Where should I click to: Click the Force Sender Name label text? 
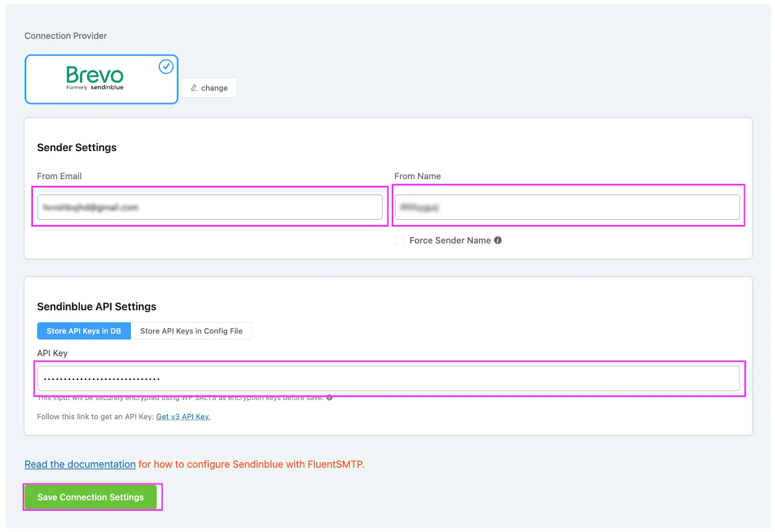point(450,241)
